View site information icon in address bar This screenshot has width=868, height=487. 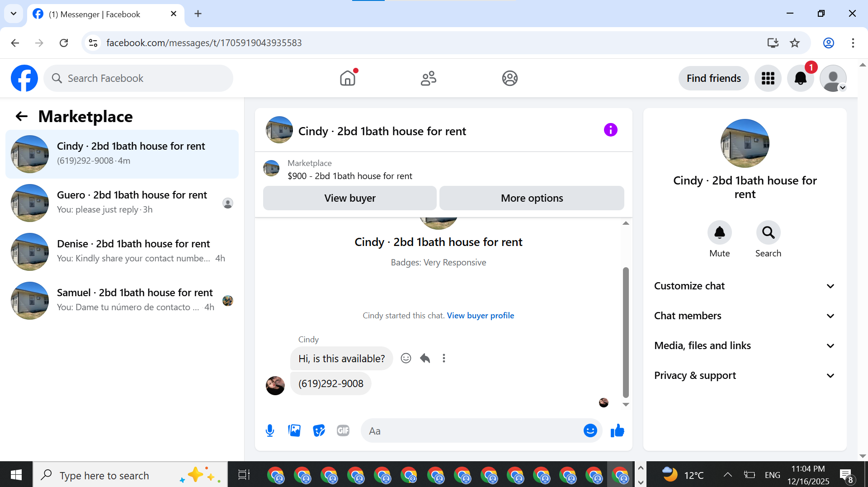[93, 43]
